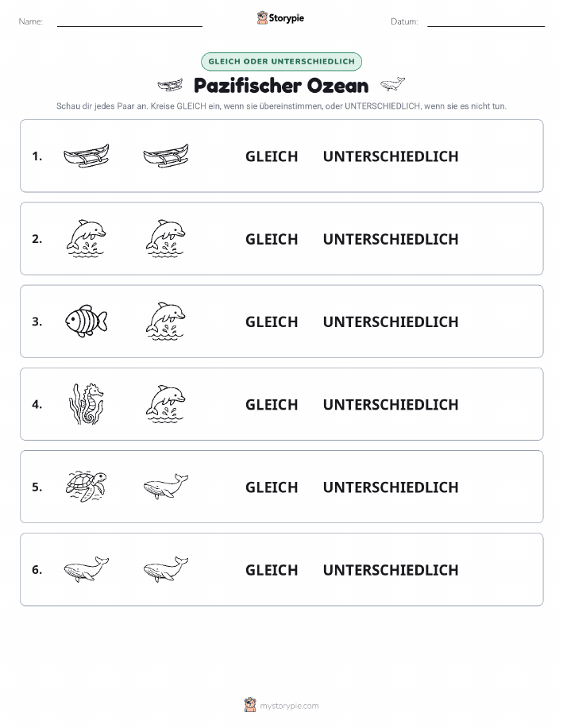
Task: Select the striped clownfish in row 3
Action: (x=87, y=321)
